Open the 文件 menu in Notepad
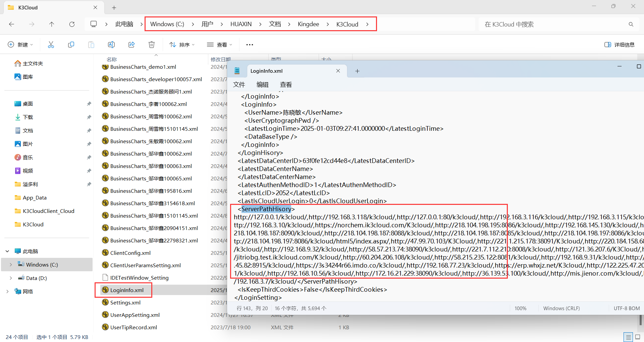The width and height of the screenshot is (644, 342). pos(239,84)
